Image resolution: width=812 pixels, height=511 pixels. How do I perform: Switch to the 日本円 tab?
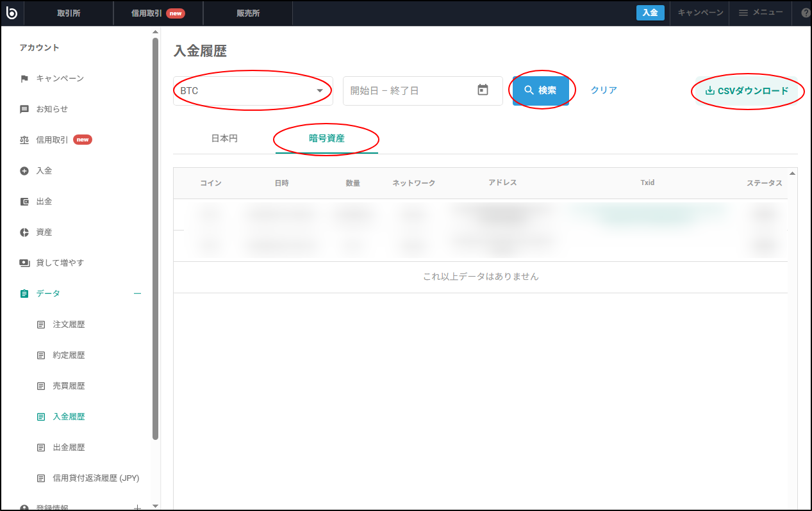click(x=223, y=138)
